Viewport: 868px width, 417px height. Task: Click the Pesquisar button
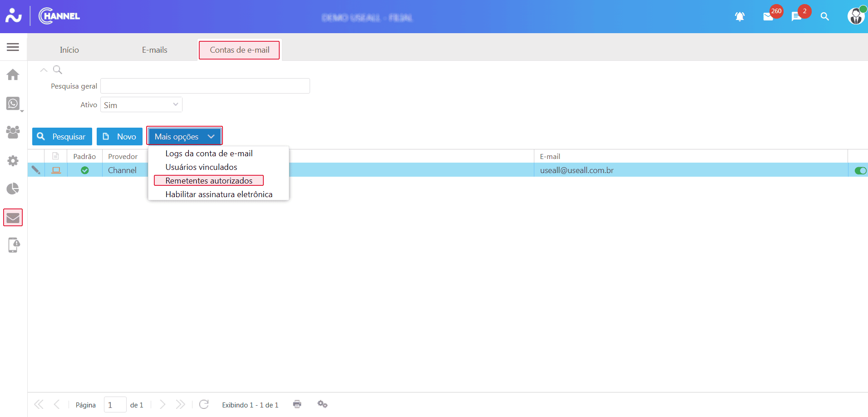point(62,136)
